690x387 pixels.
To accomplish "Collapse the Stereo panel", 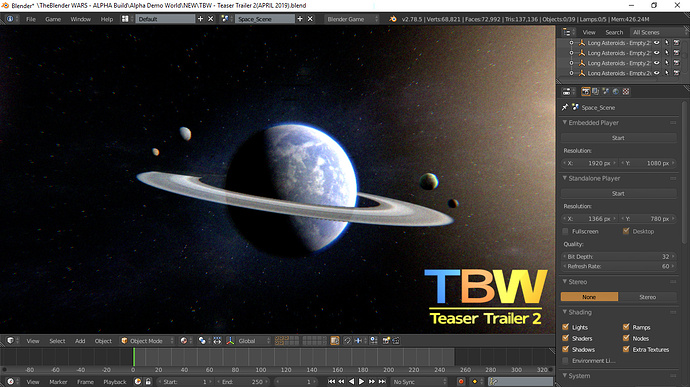I will pyautogui.click(x=565, y=282).
